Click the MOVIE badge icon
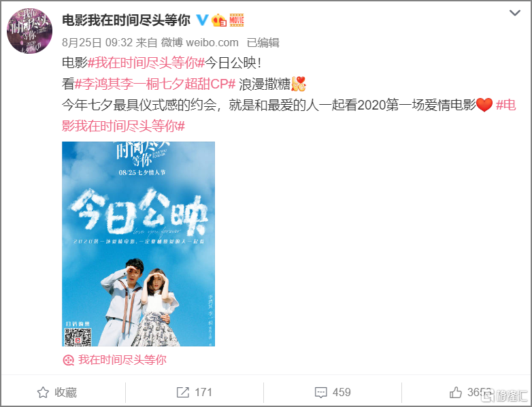The width and height of the screenshot is (532, 407). 237,20
